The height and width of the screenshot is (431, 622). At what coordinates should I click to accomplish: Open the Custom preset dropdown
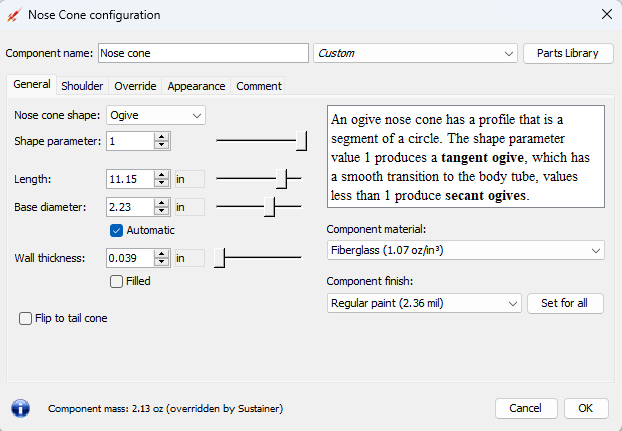click(415, 53)
